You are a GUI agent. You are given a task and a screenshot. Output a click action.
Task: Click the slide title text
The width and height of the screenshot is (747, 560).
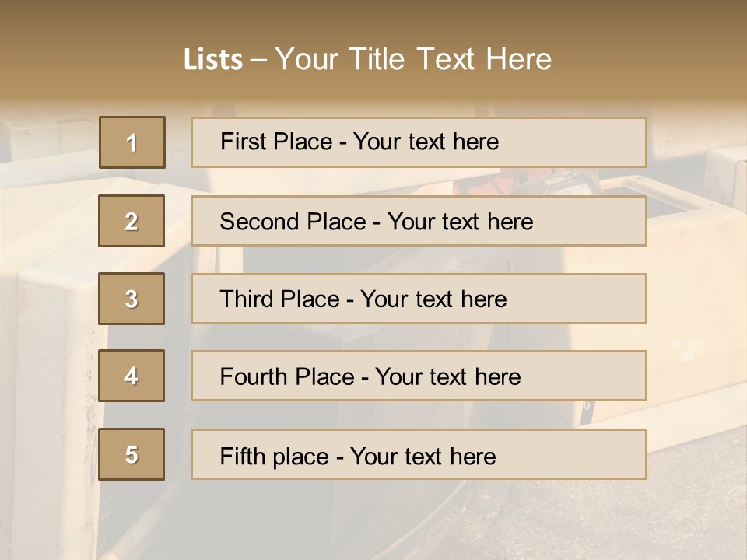367,59
